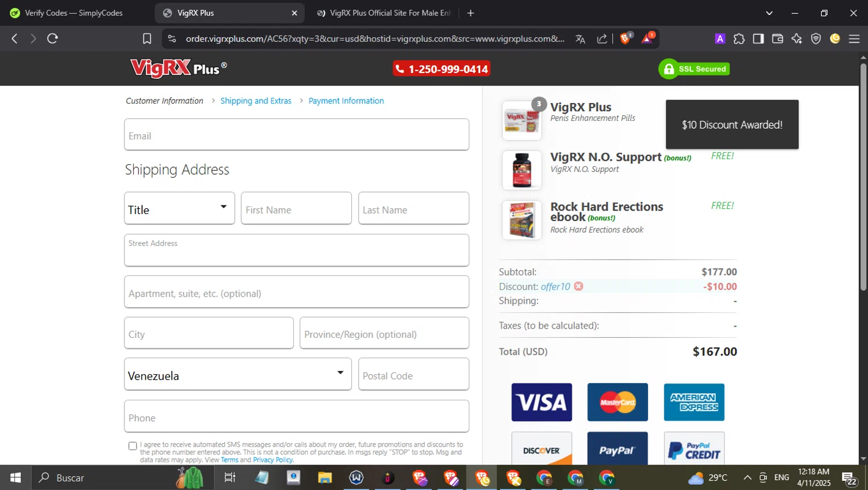Viewport: 868px width, 490px height.
Task: Click the American Express logo
Action: (694, 402)
